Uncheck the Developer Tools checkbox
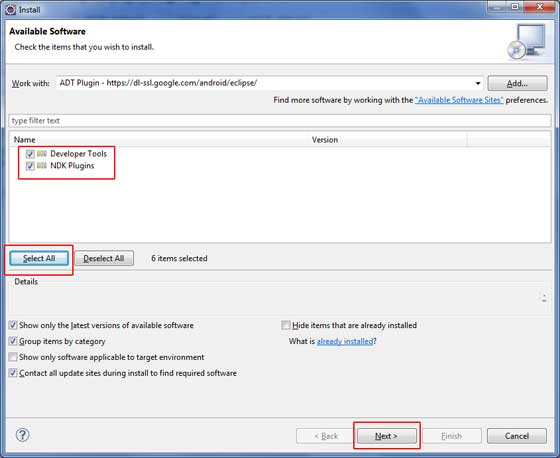The image size is (560, 458). click(30, 154)
